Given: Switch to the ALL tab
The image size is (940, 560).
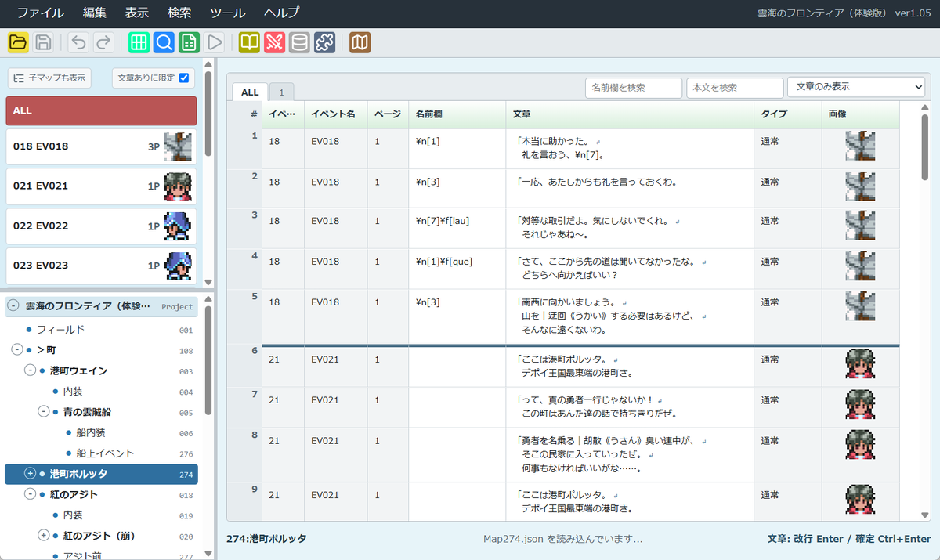Looking at the screenshot, I should pos(250,92).
